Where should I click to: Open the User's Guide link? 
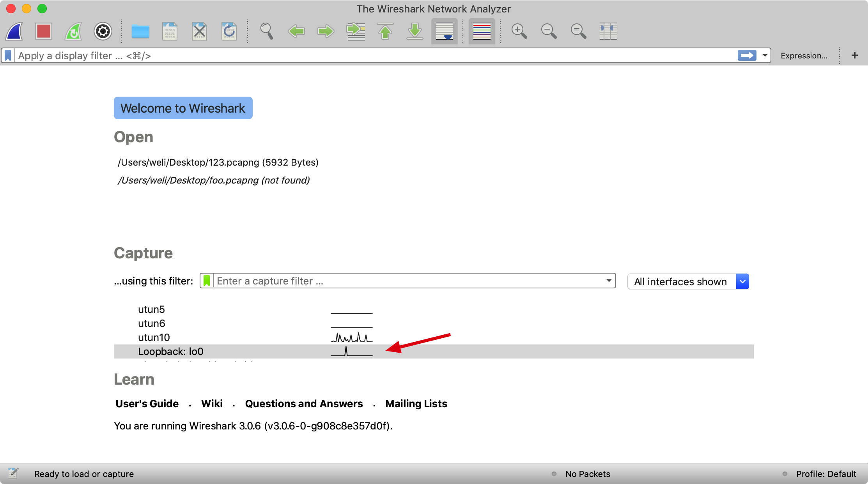click(x=147, y=404)
